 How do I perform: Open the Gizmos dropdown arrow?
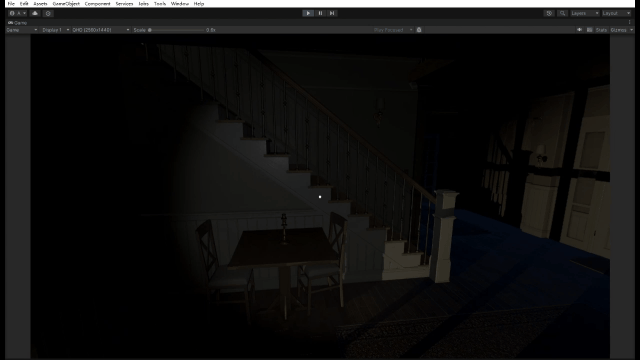(631, 30)
